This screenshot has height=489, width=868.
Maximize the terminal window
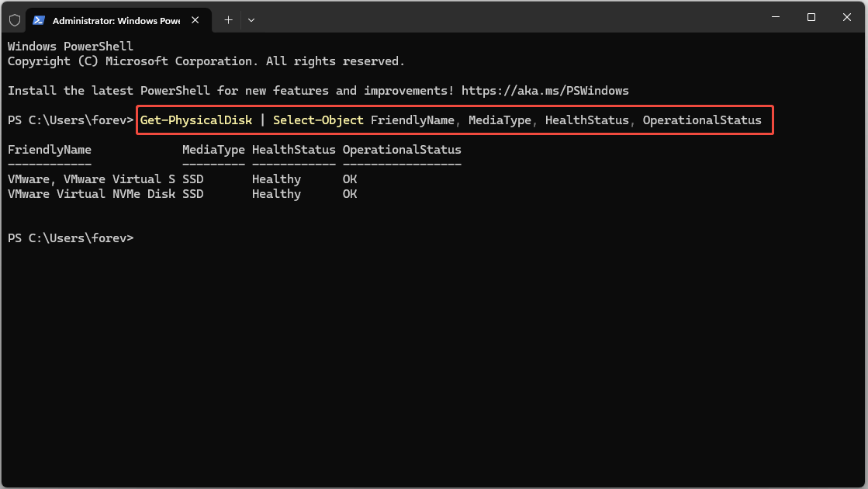click(x=811, y=17)
